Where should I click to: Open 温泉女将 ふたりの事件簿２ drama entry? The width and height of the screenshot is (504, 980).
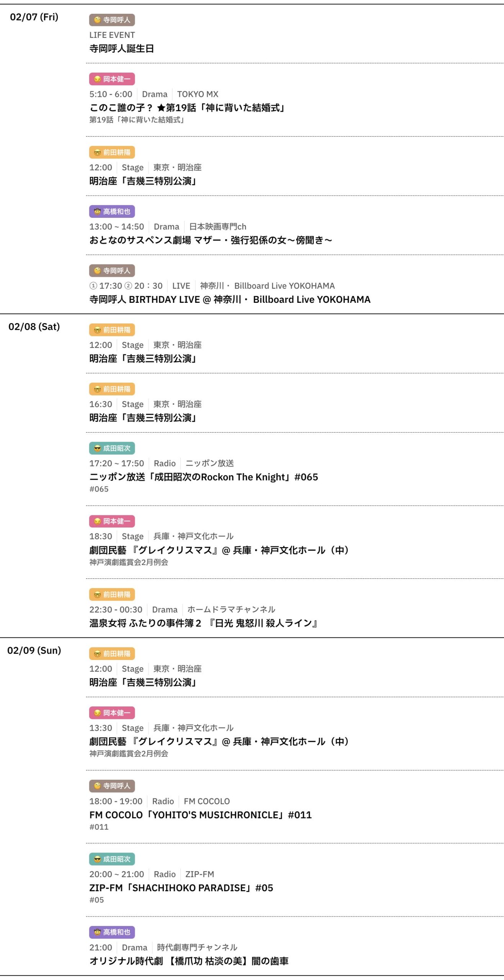(203, 624)
